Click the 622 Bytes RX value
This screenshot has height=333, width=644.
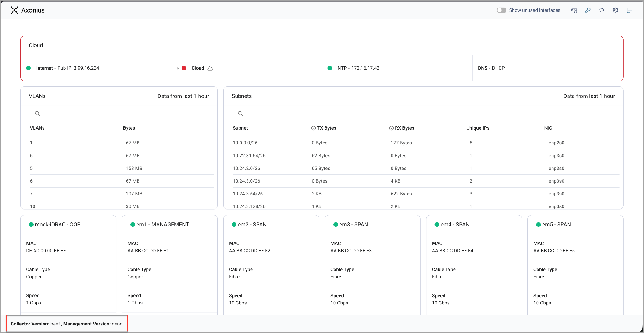click(401, 194)
